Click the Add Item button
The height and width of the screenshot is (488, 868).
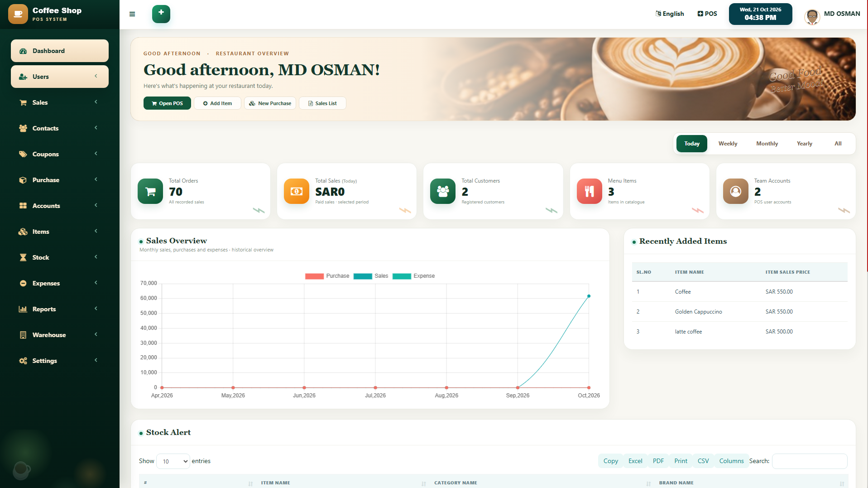[x=217, y=103]
